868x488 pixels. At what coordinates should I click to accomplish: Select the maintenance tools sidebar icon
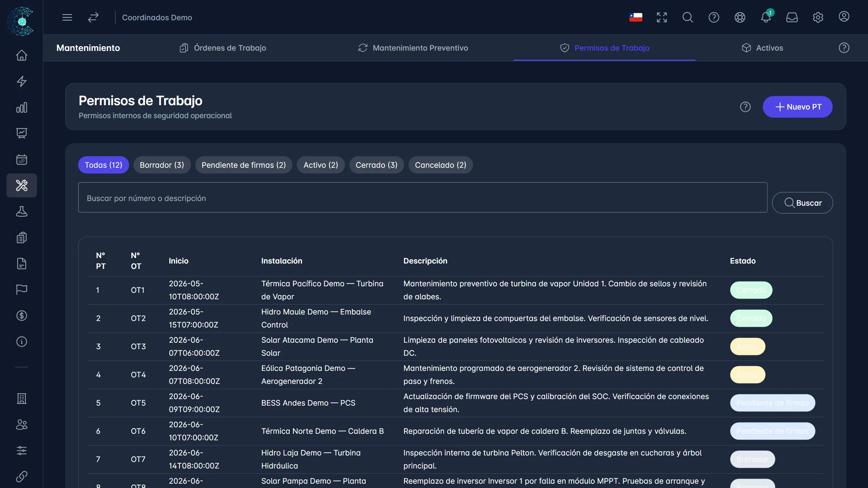22,185
